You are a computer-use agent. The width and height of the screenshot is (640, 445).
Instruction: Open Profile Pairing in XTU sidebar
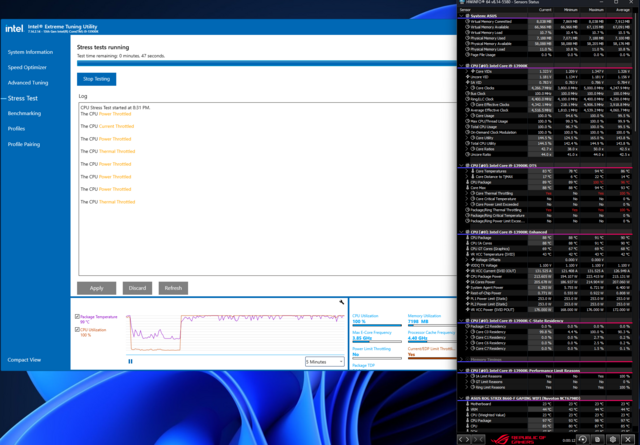coord(24,144)
